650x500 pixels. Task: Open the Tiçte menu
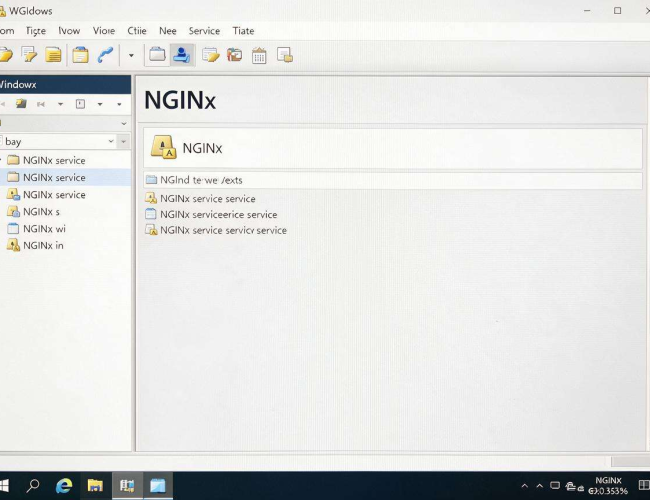[36, 31]
